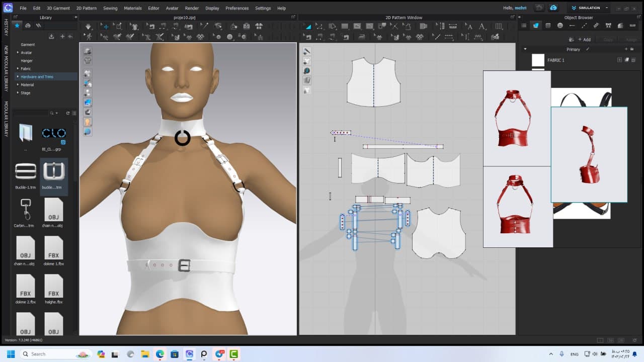
Task: Collapse the Primary fabric group
Action: pos(525,49)
